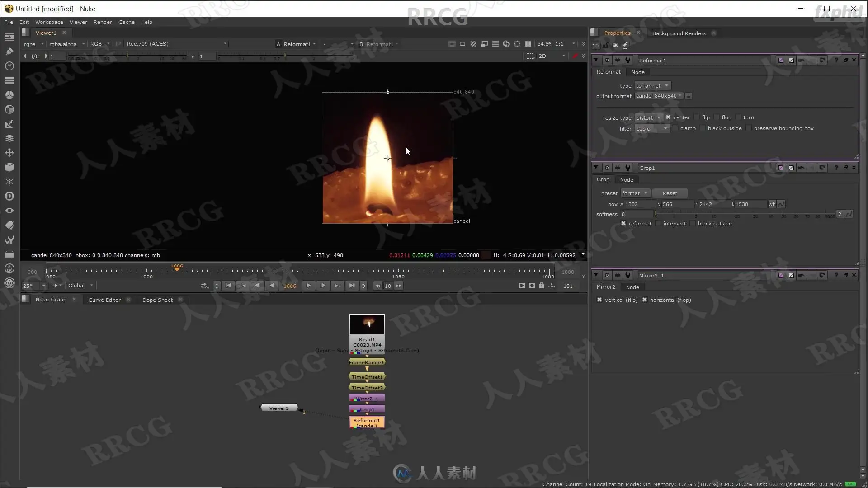Open the rgba.alpha channel dropdown

tap(67, 44)
